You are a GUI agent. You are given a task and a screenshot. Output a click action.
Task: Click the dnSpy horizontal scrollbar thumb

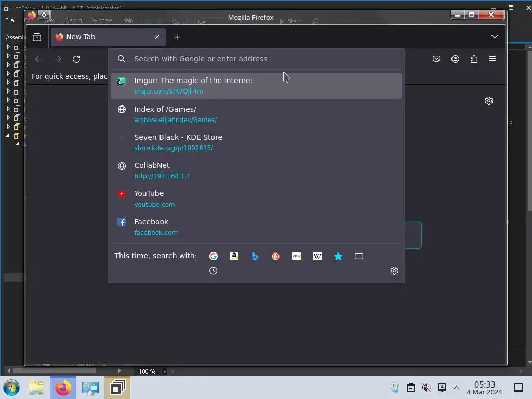(54, 371)
